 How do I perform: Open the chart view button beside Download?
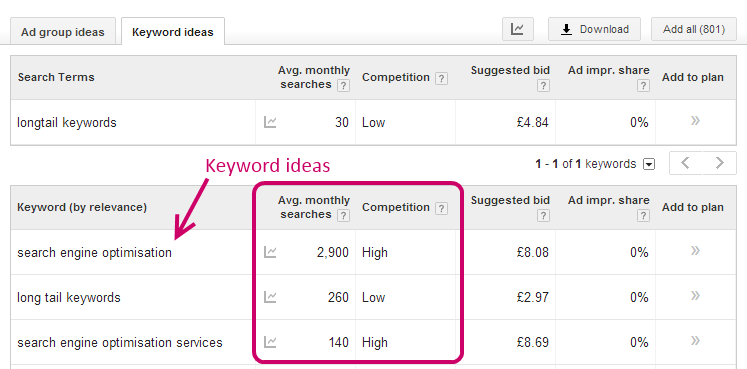click(x=517, y=30)
